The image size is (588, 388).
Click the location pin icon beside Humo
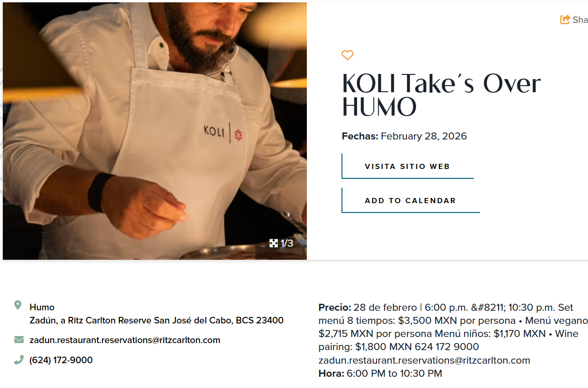point(18,305)
